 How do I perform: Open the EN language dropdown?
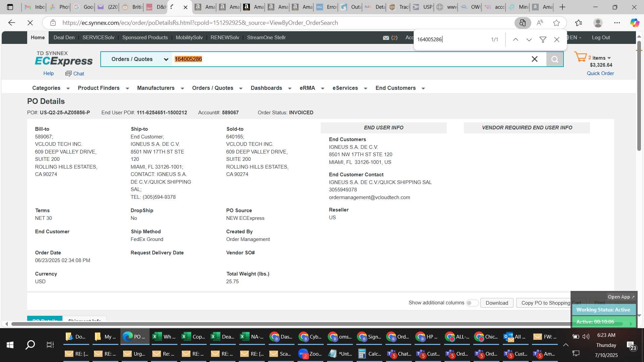click(x=576, y=38)
